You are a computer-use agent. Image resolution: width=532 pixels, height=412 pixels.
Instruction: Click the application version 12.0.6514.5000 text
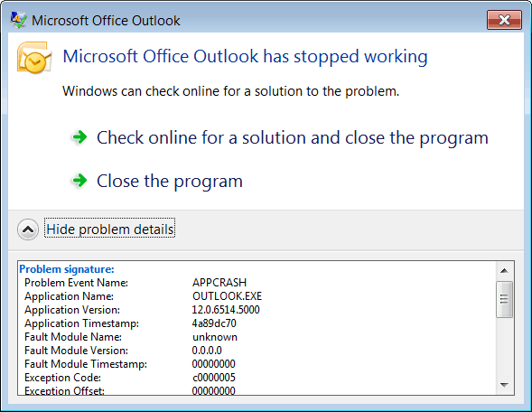[x=226, y=310]
